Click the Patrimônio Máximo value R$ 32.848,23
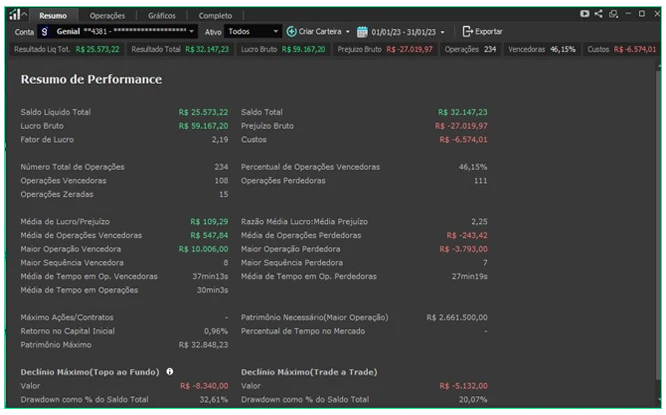This screenshot has height=415, width=666. pyautogui.click(x=203, y=345)
